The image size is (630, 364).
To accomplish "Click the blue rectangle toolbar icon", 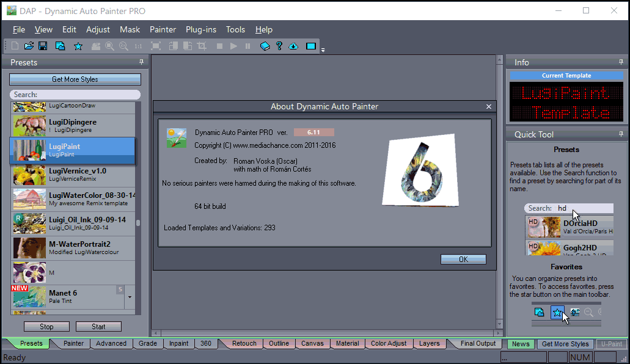I will coord(310,46).
